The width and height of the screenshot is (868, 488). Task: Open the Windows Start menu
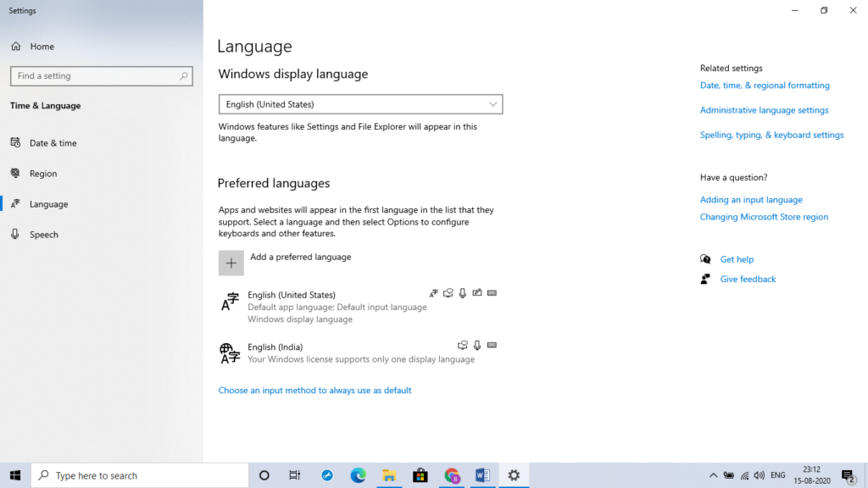[14, 475]
